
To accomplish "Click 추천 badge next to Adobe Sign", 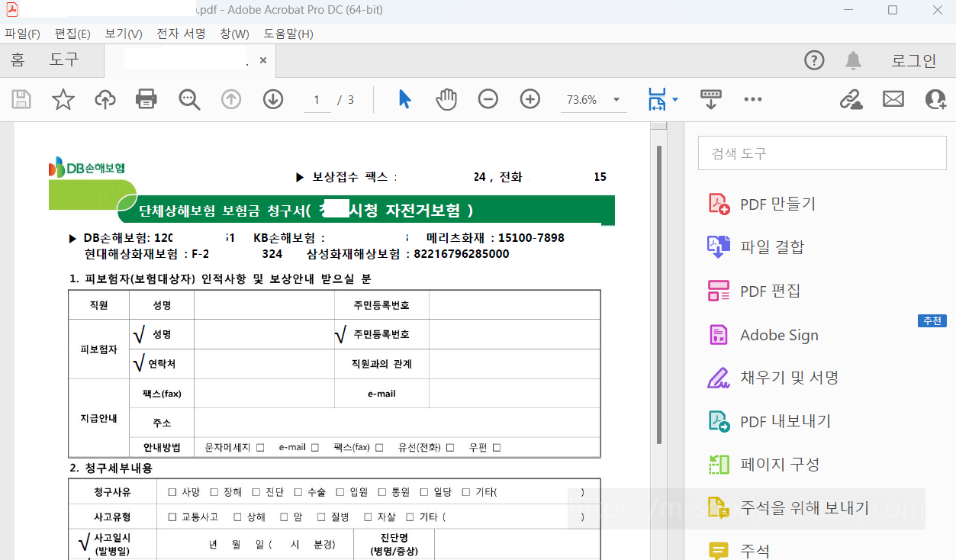I will coord(932,321).
